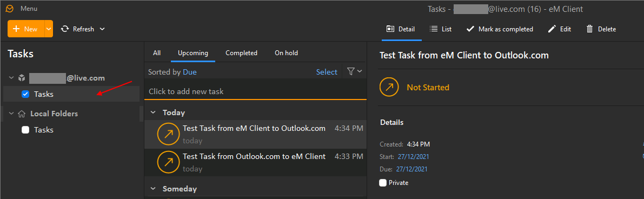The width and height of the screenshot is (644, 199).
Task: Click the Local Folders home icon
Action: click(22, 114)
